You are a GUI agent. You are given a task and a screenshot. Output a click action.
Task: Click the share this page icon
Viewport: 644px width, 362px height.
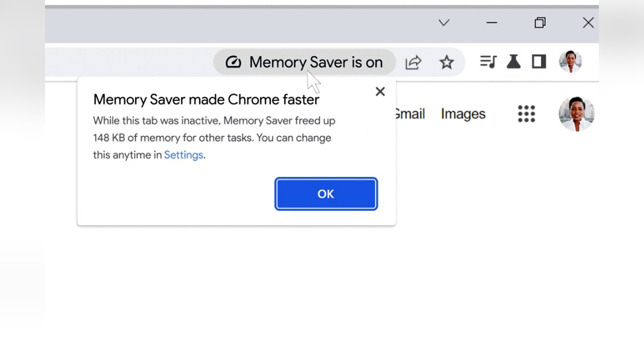pyautogui.click(x=413, y=62)
